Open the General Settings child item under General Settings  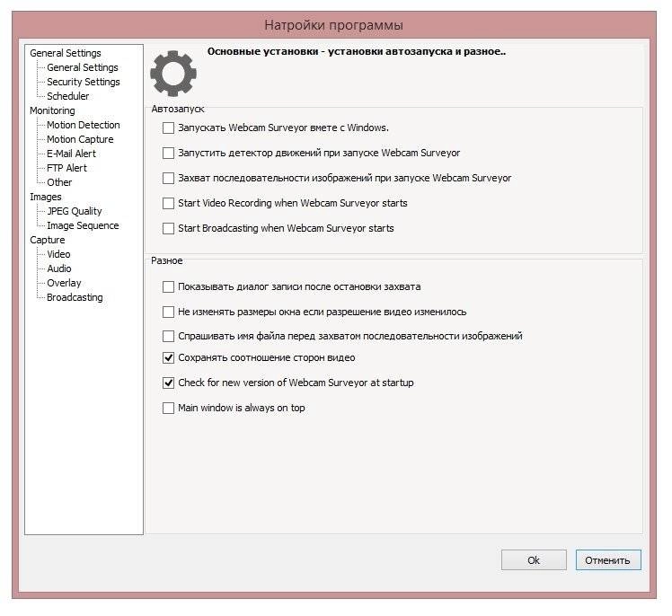coord(83,67)
